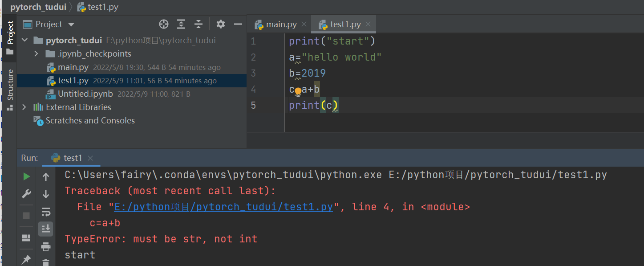
Task: Click the wrench icon in Run panel
Action: click(27, 194)
